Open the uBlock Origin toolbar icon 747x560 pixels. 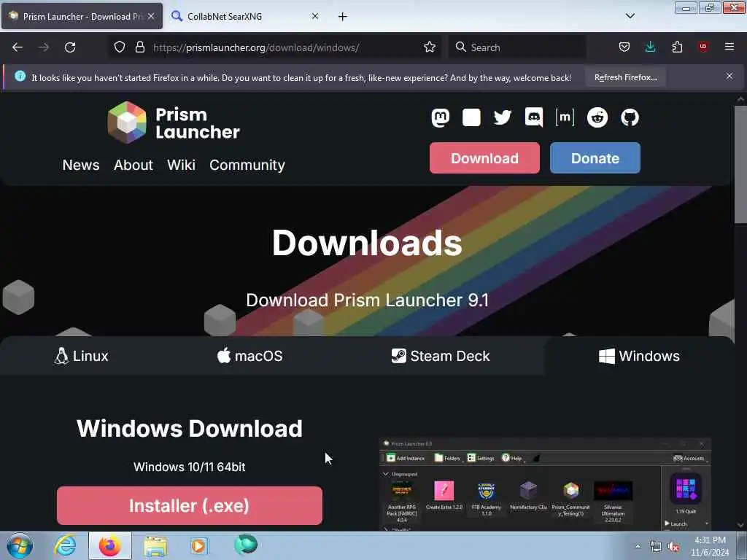(x=703, y=47)
